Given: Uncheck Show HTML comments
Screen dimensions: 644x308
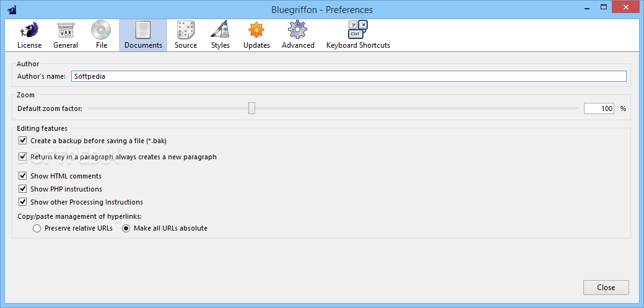Looking at the screenshot, I should 22,176.
